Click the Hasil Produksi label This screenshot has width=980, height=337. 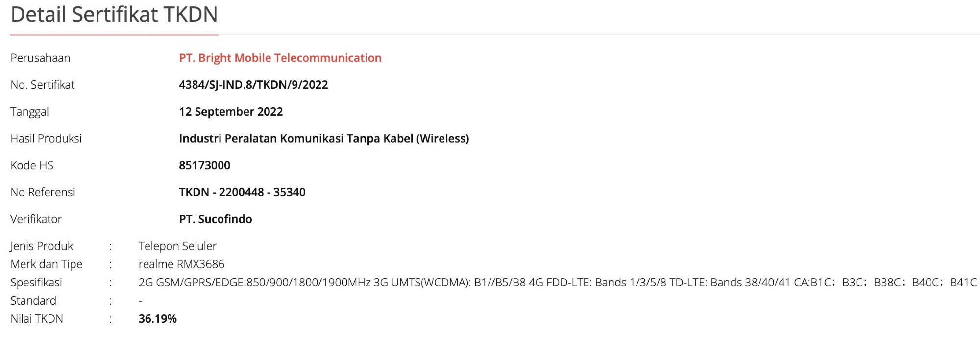46,139
